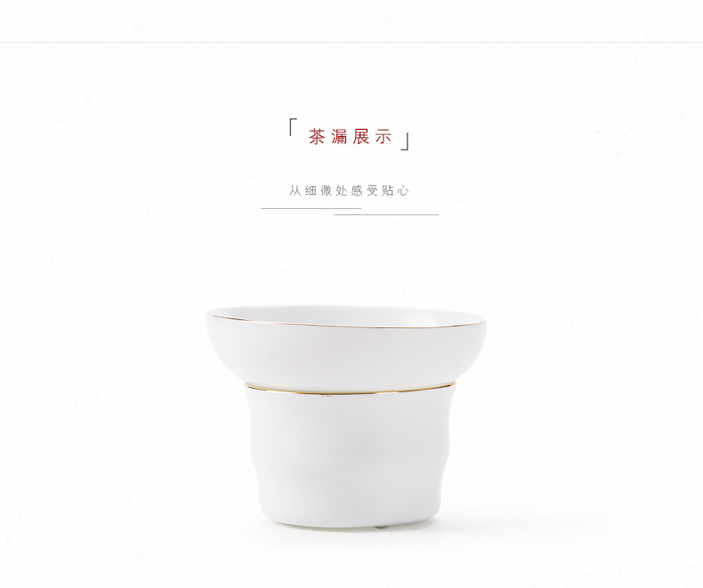Click the horizontal divider line at page top
703x588 pixels.
tap(351, 42)
